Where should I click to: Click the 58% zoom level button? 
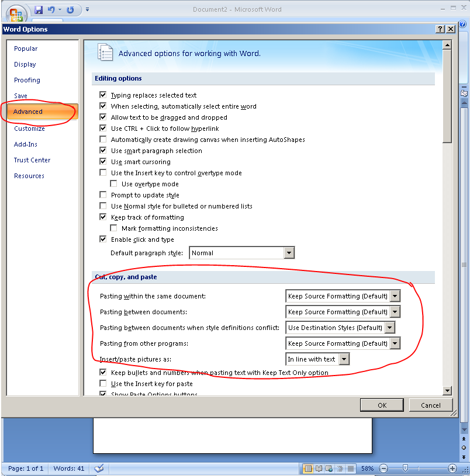tap(367, 468)
